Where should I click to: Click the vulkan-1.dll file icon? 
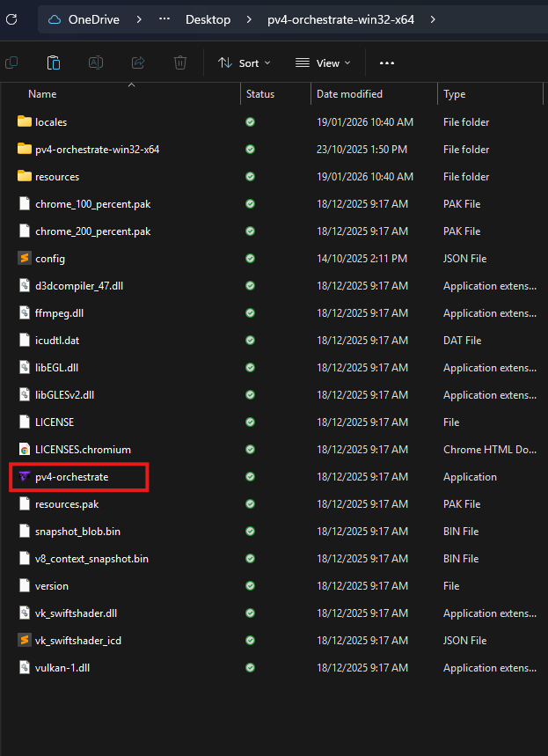(x=24, y=668)
